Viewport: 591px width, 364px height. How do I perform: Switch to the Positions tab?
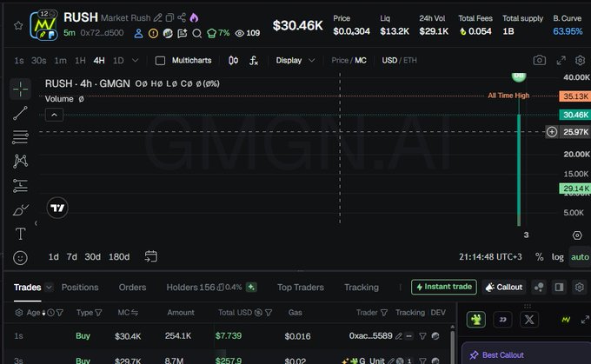[80, 288]
